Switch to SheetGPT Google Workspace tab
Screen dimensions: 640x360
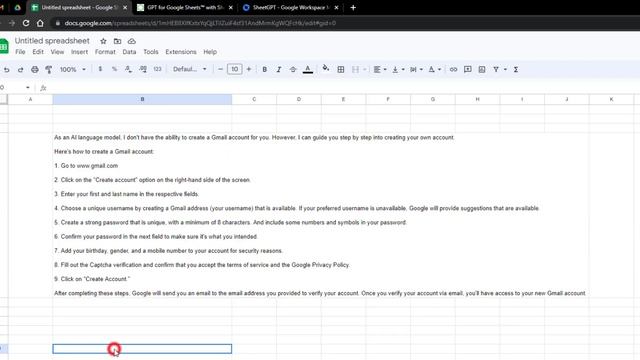click(291, 8)
